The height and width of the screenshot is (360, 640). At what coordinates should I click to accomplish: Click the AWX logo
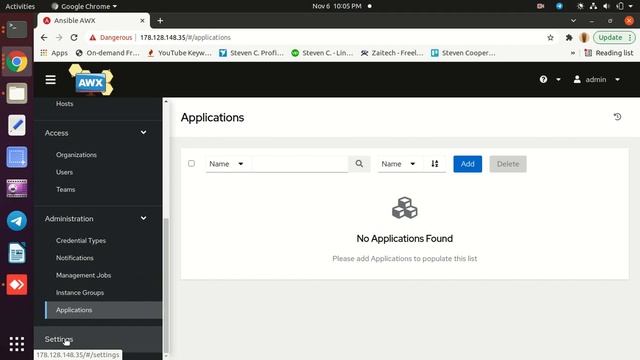coord(91,80)
